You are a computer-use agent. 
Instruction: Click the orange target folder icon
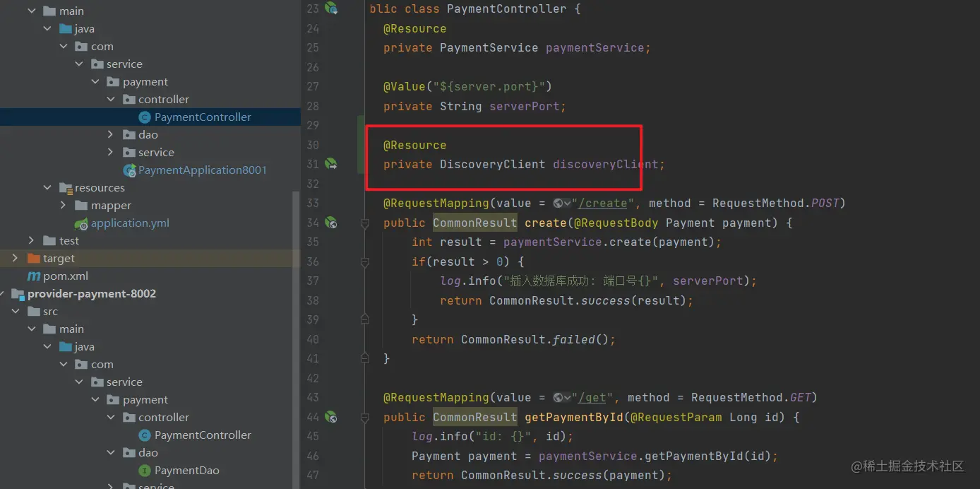(x=34, y=259)
